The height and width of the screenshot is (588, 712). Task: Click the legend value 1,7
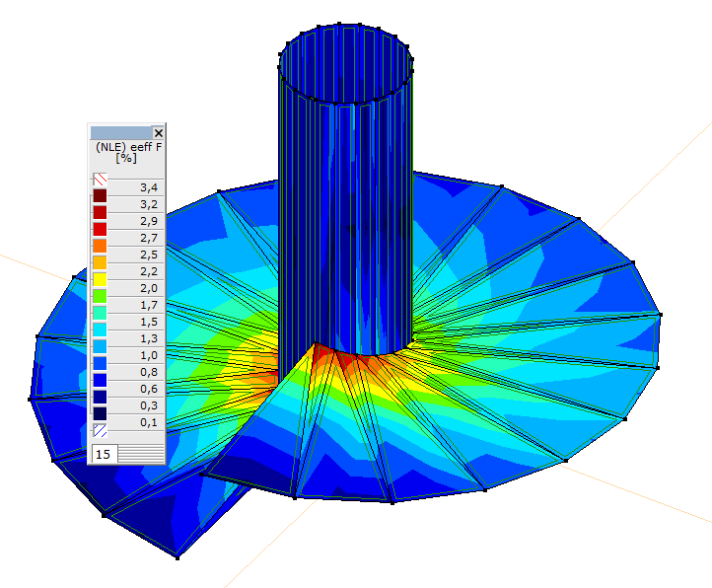149,305
